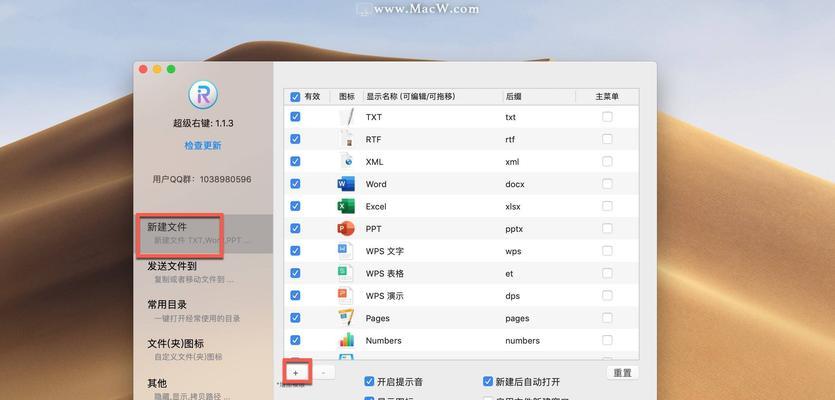835x400 pixels.
Task: Toggle the 开启提示音 checkbox
Action: point(369,381)
